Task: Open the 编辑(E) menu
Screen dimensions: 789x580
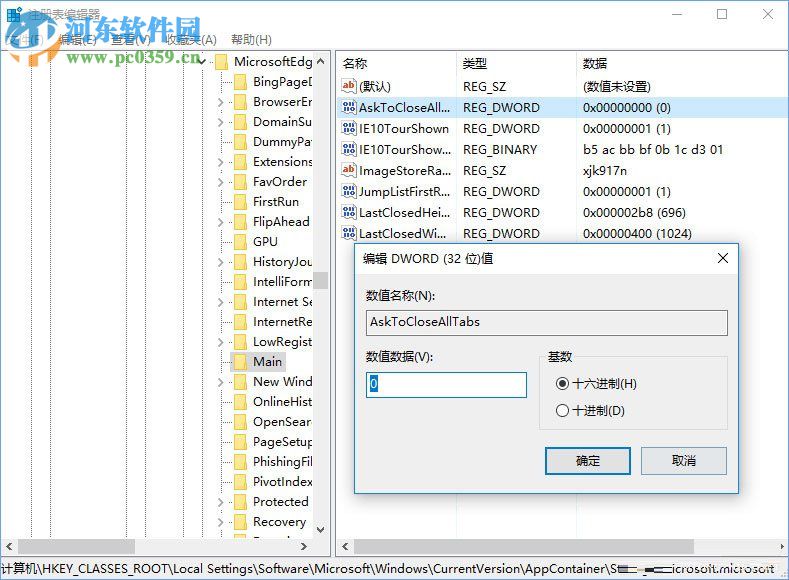Action: tap(77, 39)
